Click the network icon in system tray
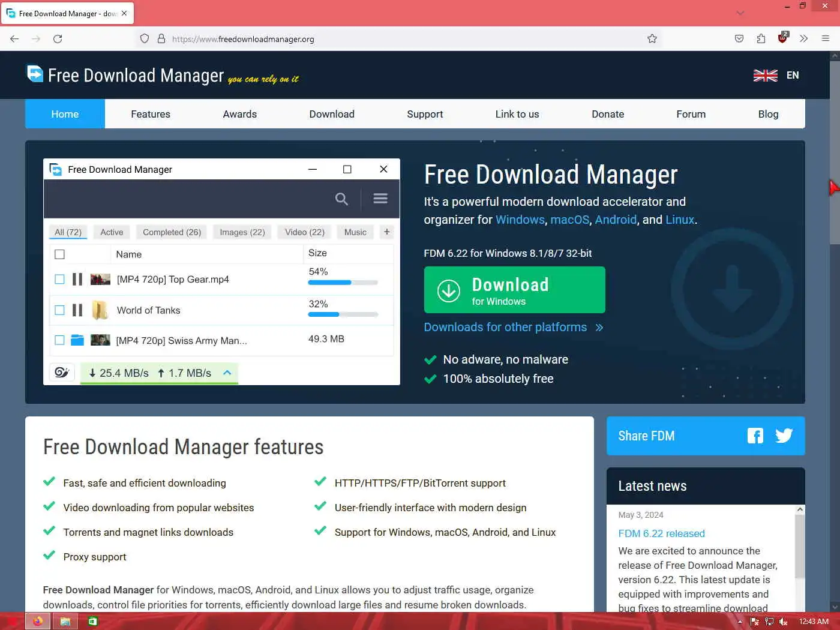This screenshot has width=840, height=630. [x=769, y=622]
